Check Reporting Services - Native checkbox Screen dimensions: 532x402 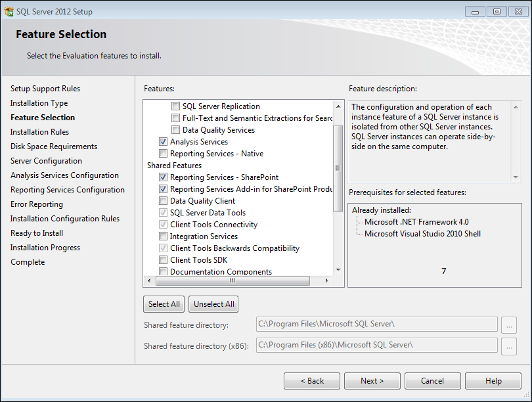[x=163, y=154]
